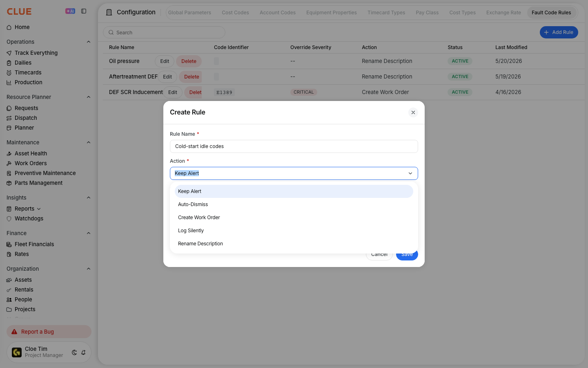The width and height of the screenshot is (588, 368).
Task: Open the Cost Codes tab
Action: [235, 13]
